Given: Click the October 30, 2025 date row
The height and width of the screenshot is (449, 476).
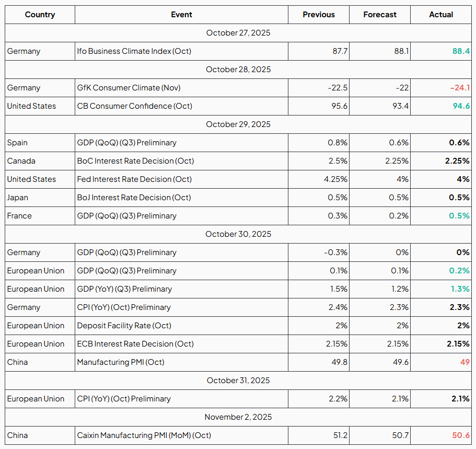Looking at the screenshot, I should point(238,234).
